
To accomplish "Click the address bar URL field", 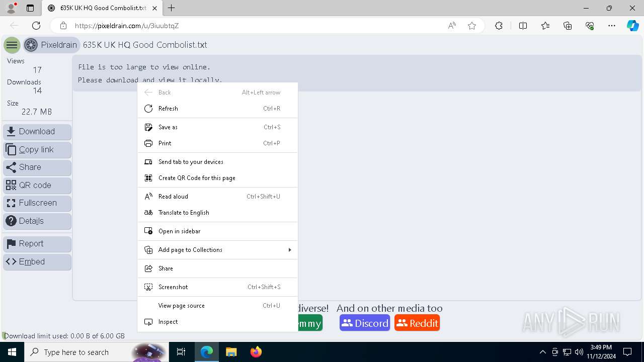I will pos(257,26).
